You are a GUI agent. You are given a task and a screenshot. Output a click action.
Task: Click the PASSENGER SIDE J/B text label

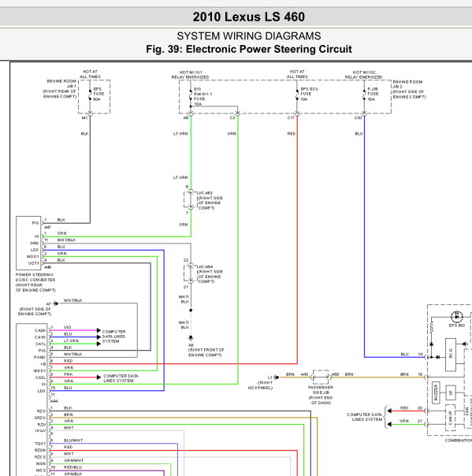coord(321,395)
